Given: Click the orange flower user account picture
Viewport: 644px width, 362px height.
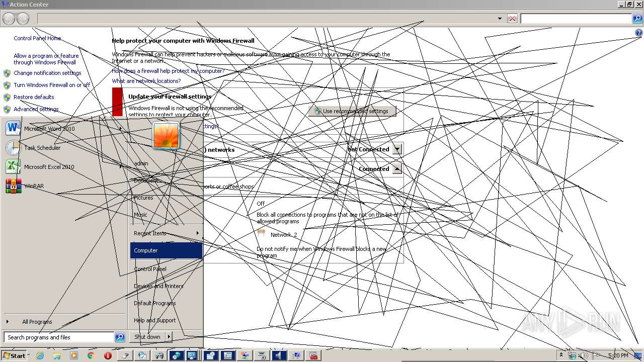Looking at the screenshot, I should point(166,136).
